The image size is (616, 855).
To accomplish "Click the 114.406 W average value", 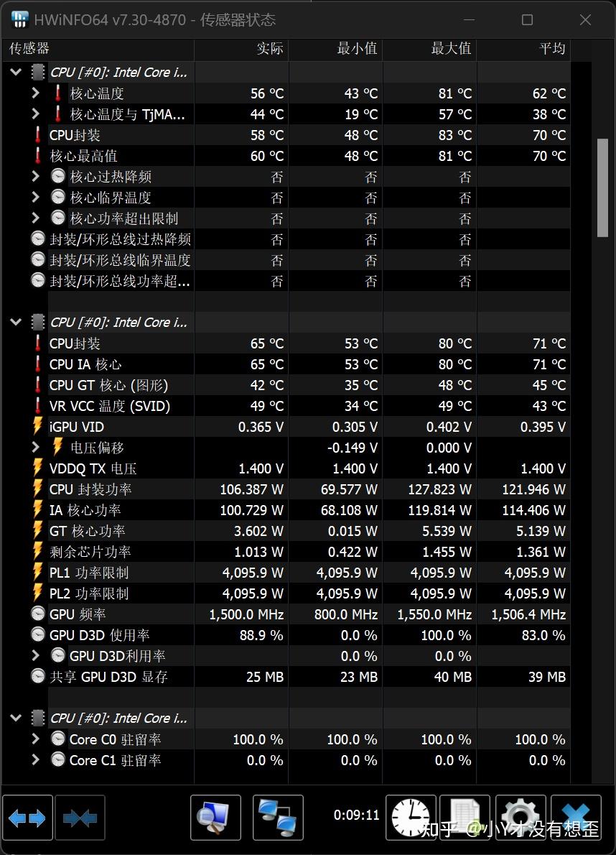I will coord(533,510).
